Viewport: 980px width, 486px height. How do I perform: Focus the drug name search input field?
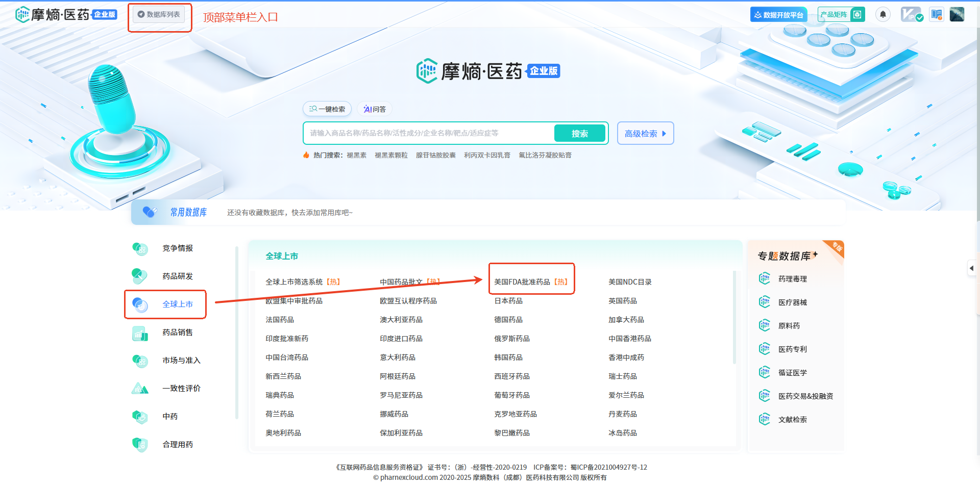[x=429, y=133]
